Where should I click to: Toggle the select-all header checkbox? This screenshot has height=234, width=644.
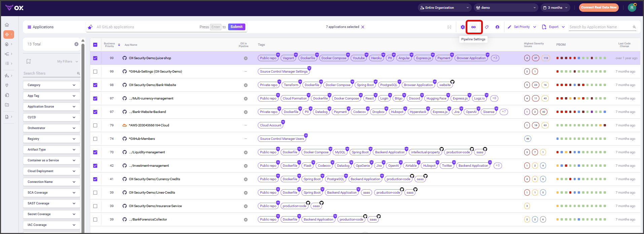(95, 45)
